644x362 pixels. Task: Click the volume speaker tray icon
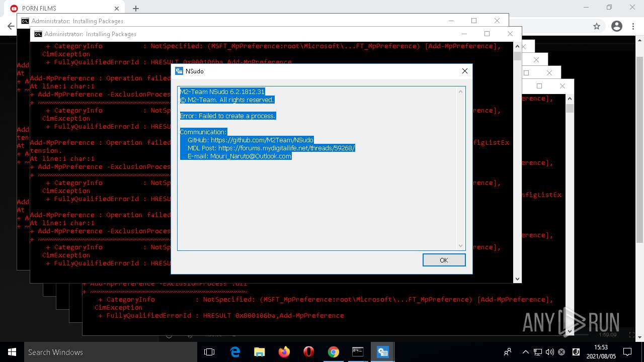pos(549,352)
